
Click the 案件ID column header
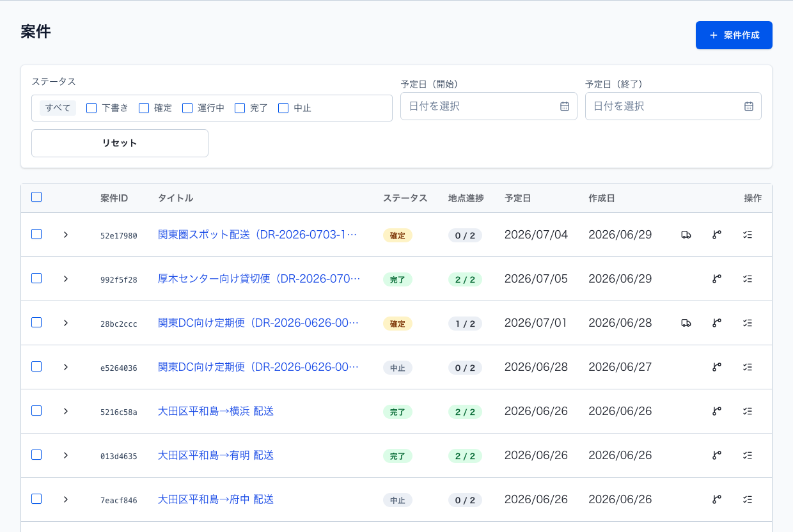114,198
